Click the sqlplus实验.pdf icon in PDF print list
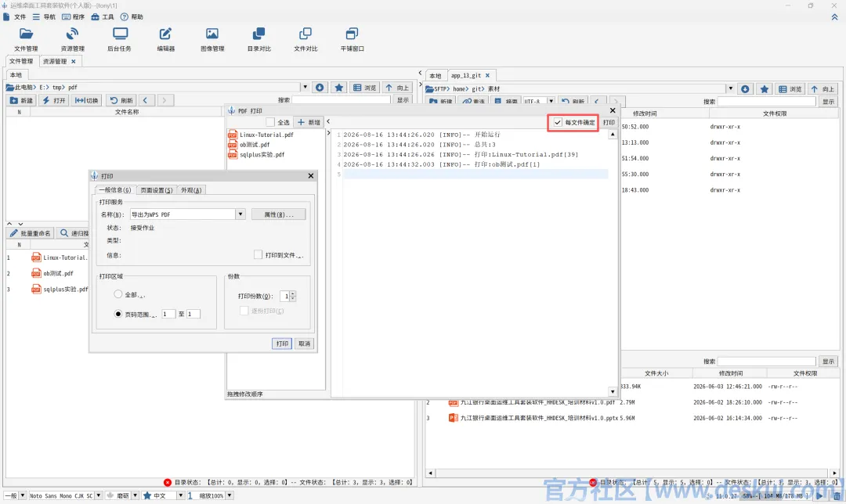846x504 pixels. (233, 154)
